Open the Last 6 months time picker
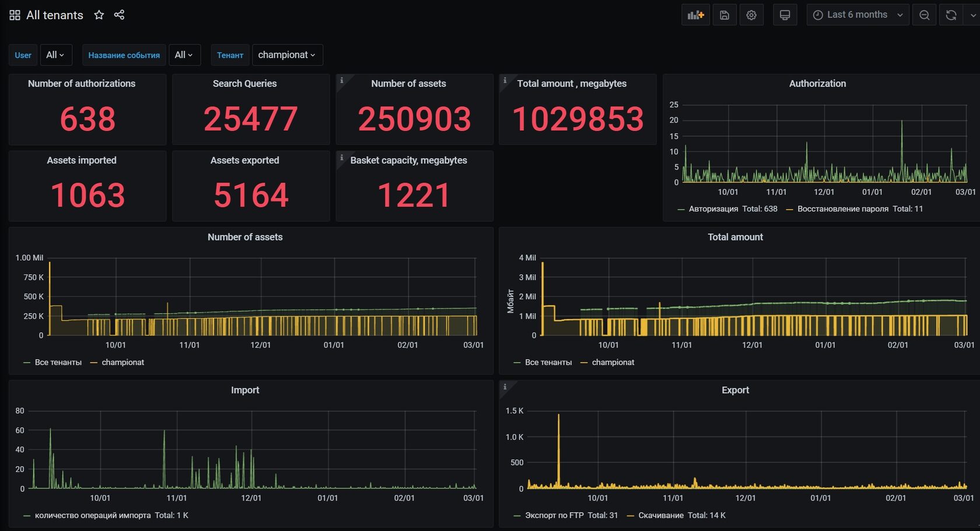980x531 pixels. tap(857, 15)
